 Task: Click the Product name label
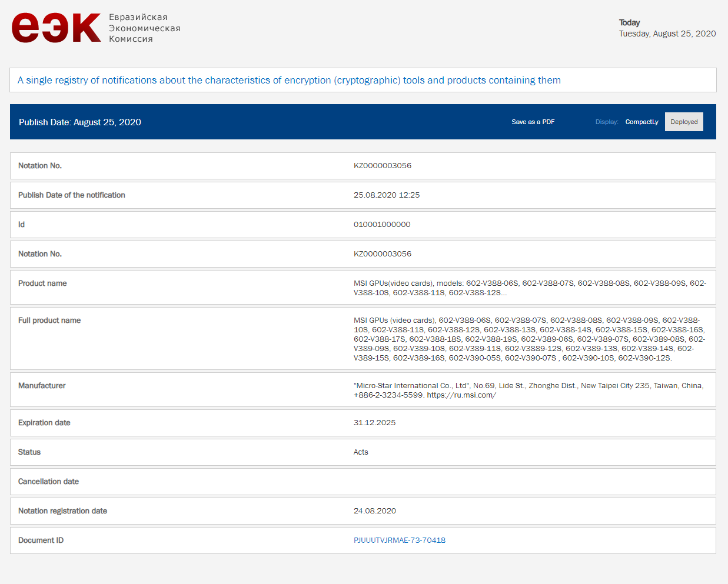(42, 283)
